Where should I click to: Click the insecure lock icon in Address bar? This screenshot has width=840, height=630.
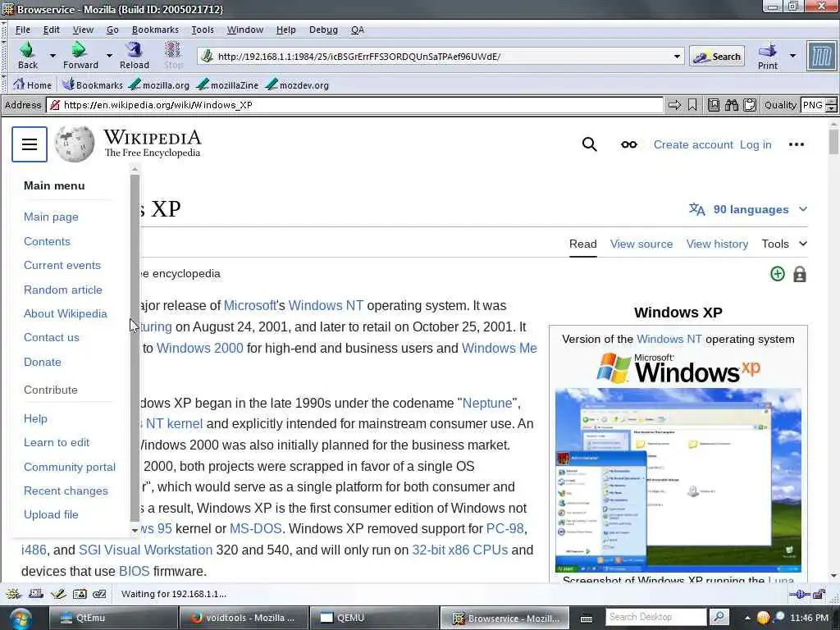(x=55, y=105)
